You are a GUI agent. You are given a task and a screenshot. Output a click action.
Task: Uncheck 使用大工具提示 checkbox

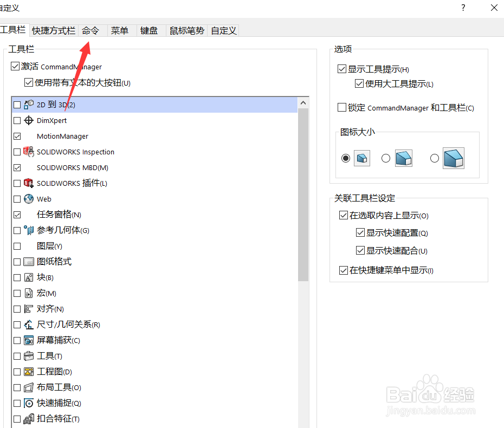point(359,83)
